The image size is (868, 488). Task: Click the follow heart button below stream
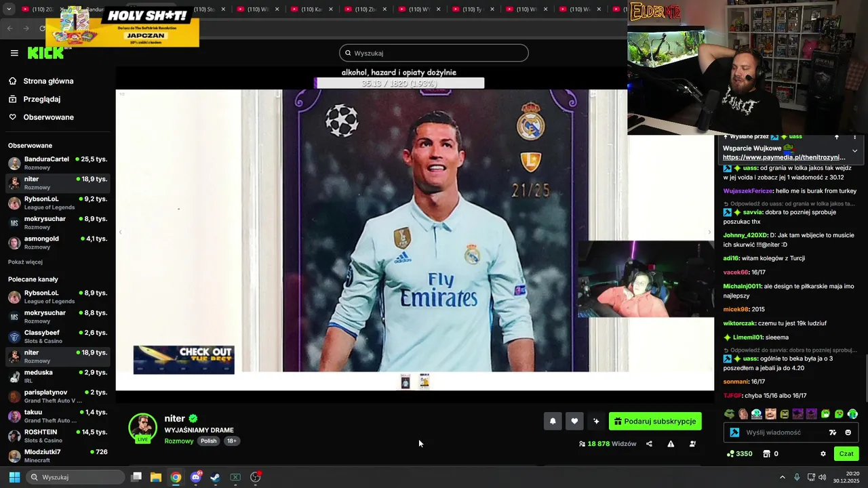[x=574, y=422]
